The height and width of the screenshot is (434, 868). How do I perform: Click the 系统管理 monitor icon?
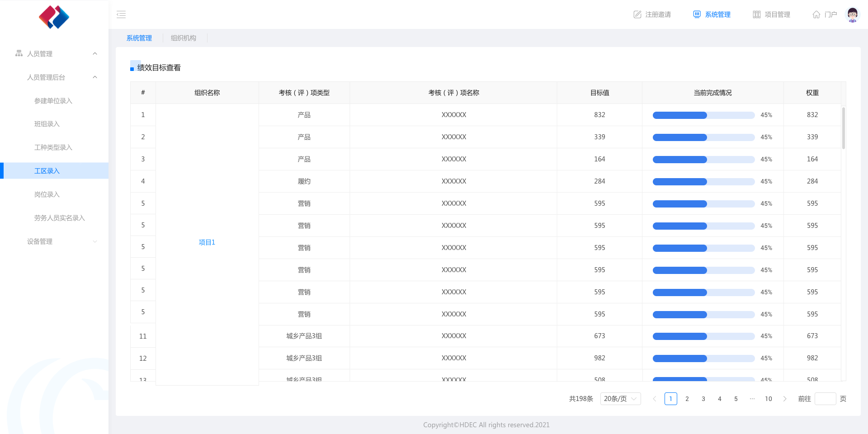pos(697,14)
